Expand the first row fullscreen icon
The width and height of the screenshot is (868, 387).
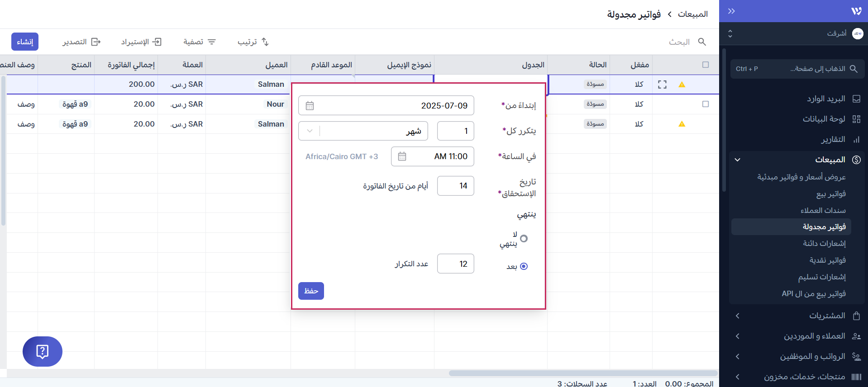click(662, 85)
